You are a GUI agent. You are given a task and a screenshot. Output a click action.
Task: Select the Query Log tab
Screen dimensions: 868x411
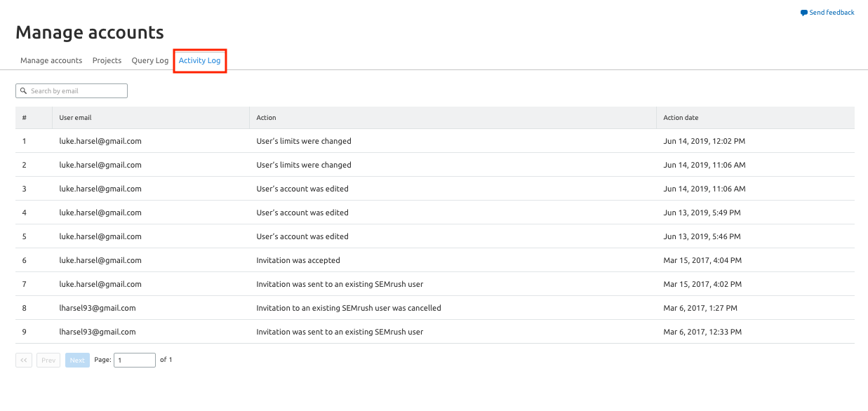click(150, 60)
